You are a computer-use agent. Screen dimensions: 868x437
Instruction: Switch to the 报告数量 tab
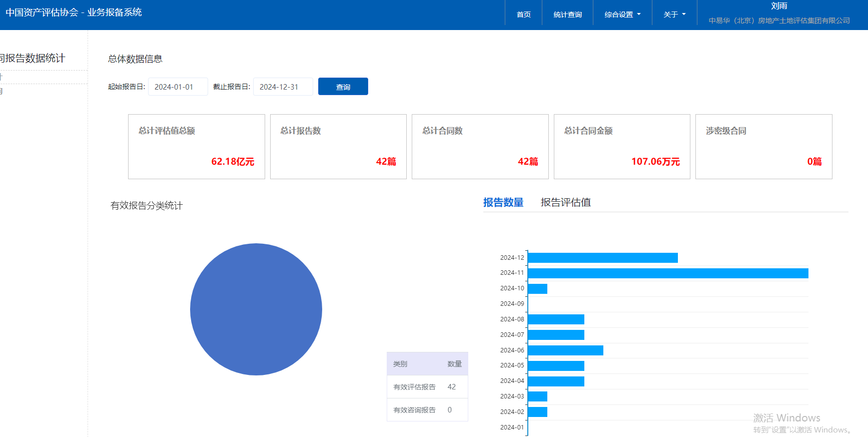coord(503,202)
